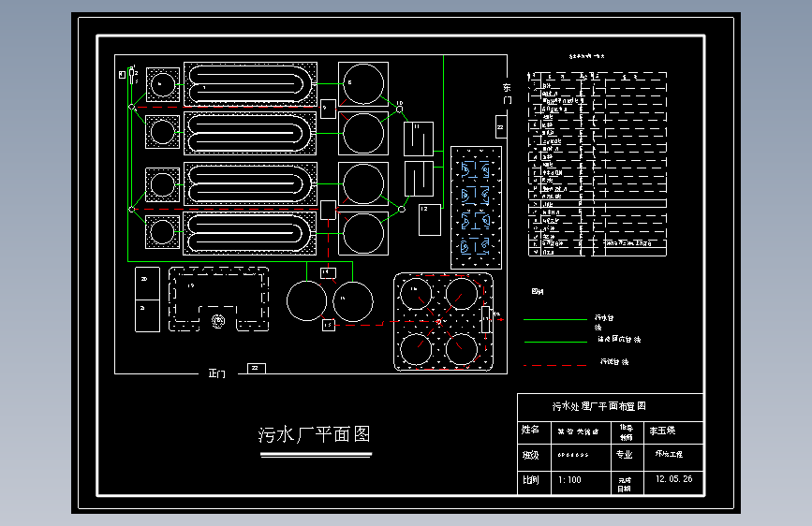This screenshot has width=812, height=526.
Task: Click the 专业 label cell
Action: (x=627, y=457)
